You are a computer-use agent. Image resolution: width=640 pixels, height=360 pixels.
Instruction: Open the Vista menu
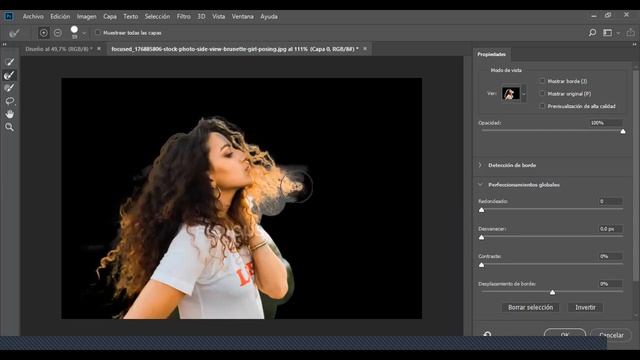[x=218, y=16]
